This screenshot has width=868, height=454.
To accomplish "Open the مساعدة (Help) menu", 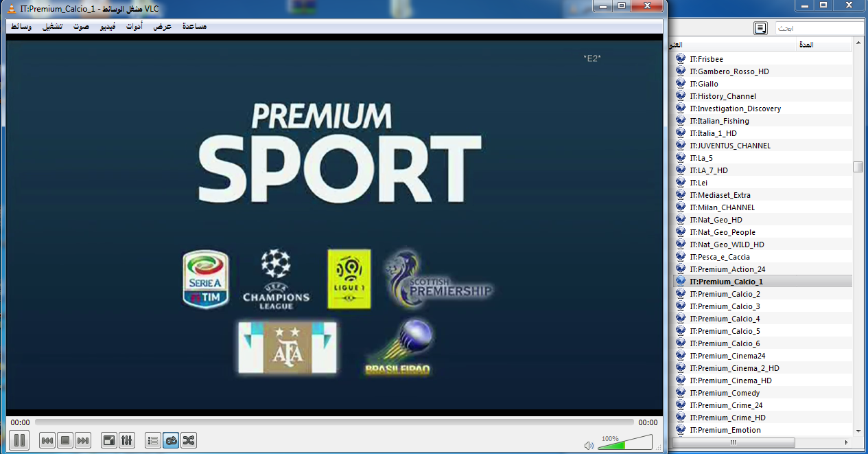I will (x=194, y=26).
